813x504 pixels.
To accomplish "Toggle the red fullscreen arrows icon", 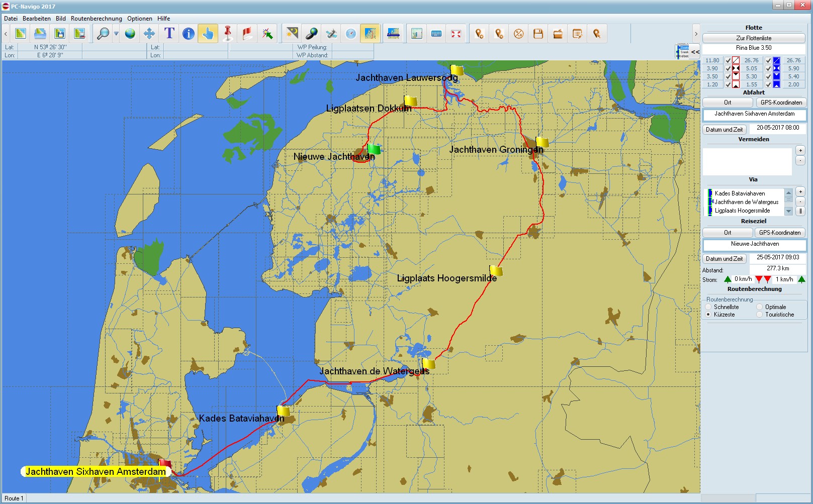I will coord(456,34).
